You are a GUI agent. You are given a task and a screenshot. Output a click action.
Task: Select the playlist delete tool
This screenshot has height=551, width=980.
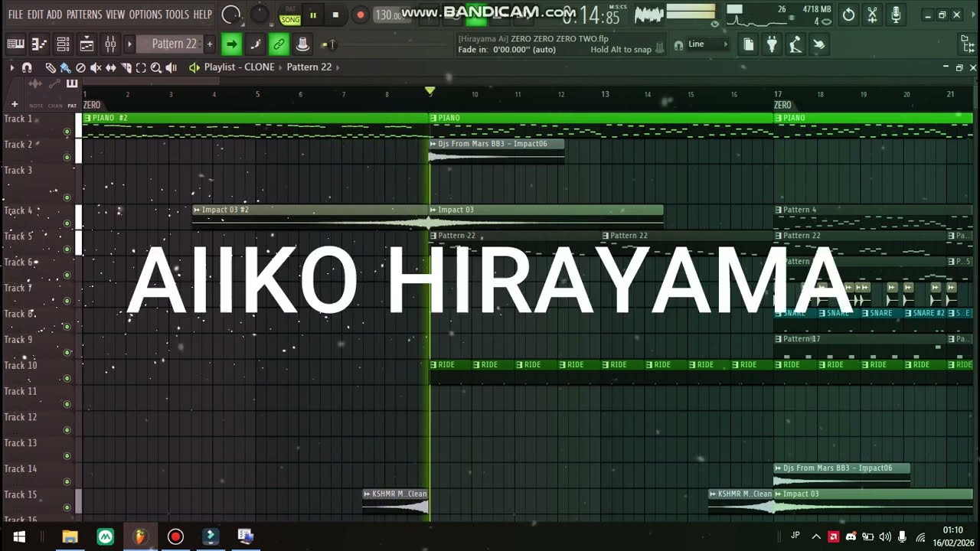coord(80,67)
